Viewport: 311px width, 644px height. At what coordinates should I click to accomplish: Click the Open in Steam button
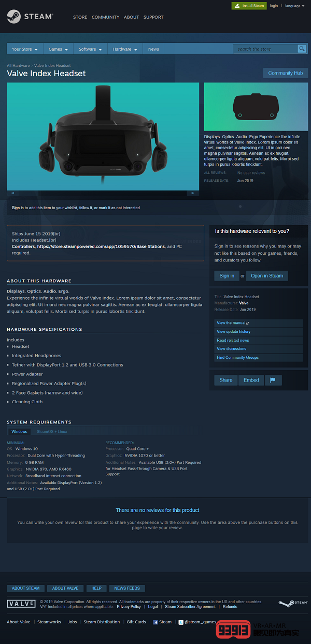(267, 276)
